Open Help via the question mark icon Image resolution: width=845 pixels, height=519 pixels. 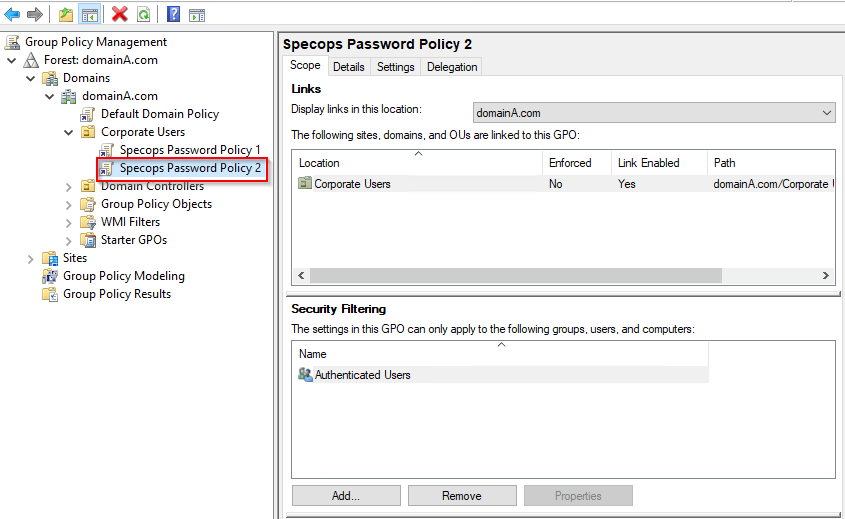pos(174,15)
